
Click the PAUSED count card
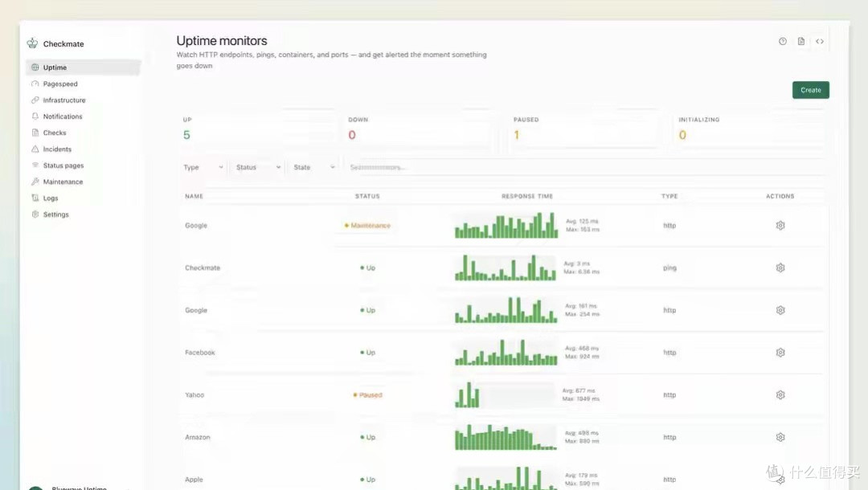point(584,130)
